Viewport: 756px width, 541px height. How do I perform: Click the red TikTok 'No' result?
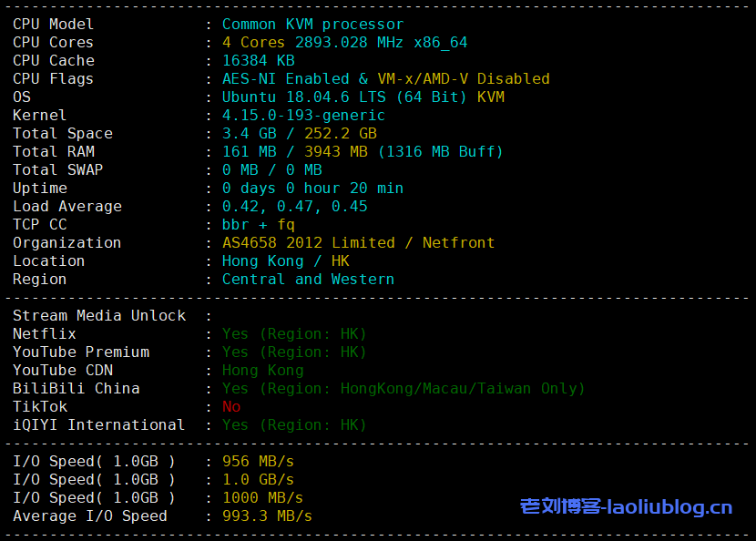231,407
